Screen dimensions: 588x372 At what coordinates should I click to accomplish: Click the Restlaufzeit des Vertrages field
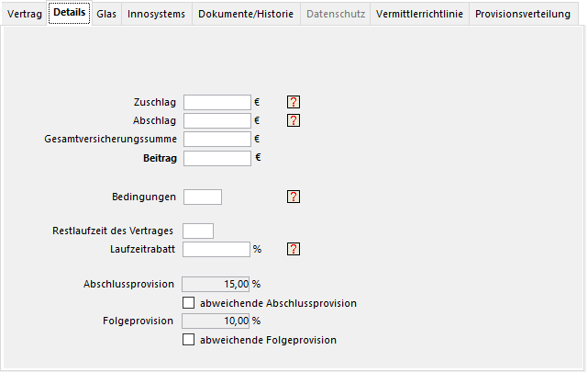(x=198, y=231)
